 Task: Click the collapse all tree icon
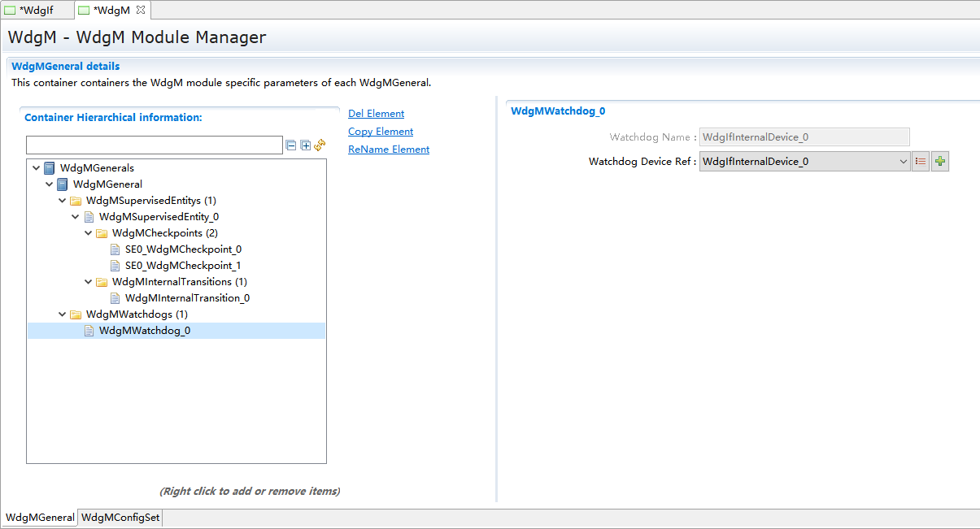coord(291,145)
